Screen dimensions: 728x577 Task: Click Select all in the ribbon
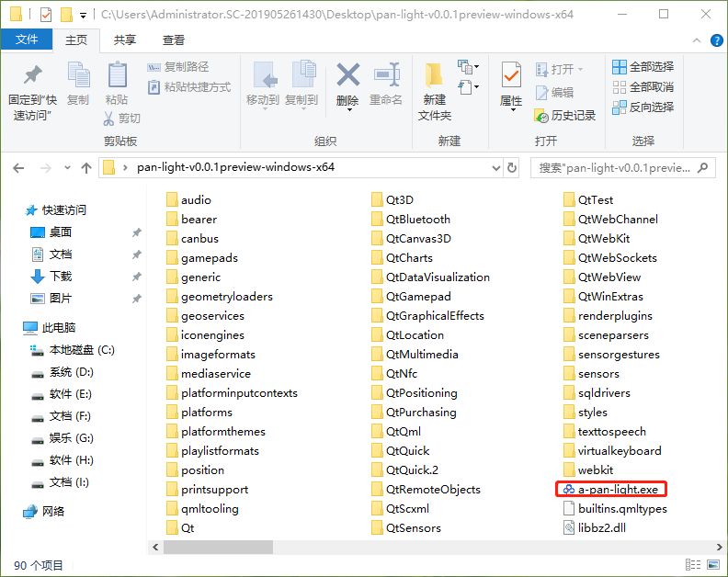[x=643, y=67]
